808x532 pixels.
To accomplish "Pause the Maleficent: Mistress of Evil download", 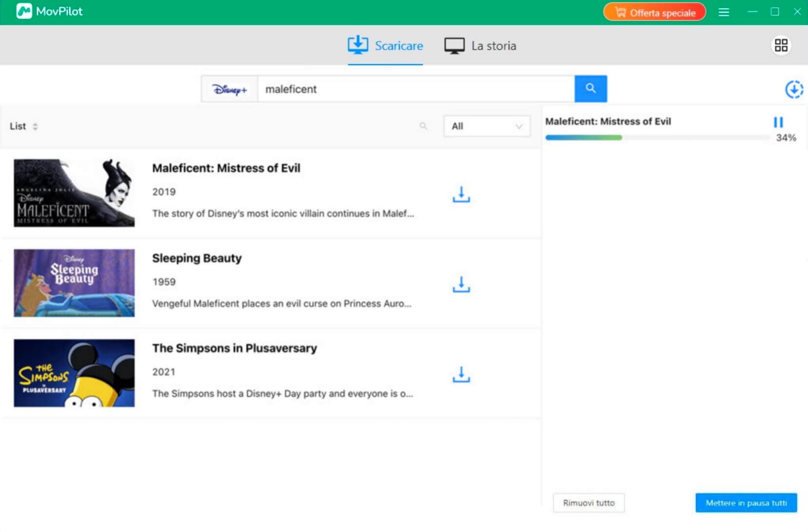I will [x=778, y=122].
